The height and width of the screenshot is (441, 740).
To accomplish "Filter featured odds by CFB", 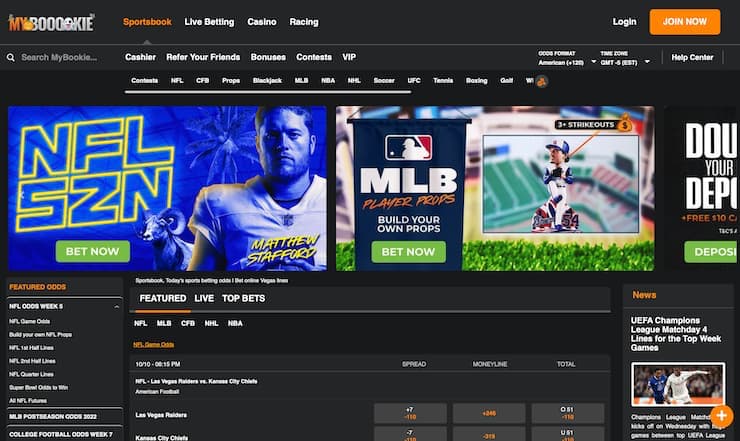I will coord(188,323).
